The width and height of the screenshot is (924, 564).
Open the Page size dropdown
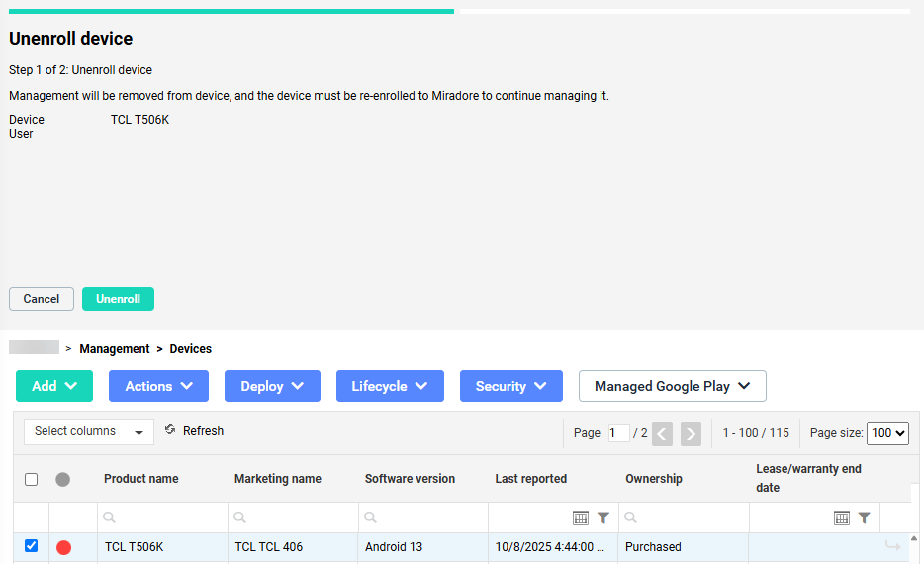[x=887, y=433]
